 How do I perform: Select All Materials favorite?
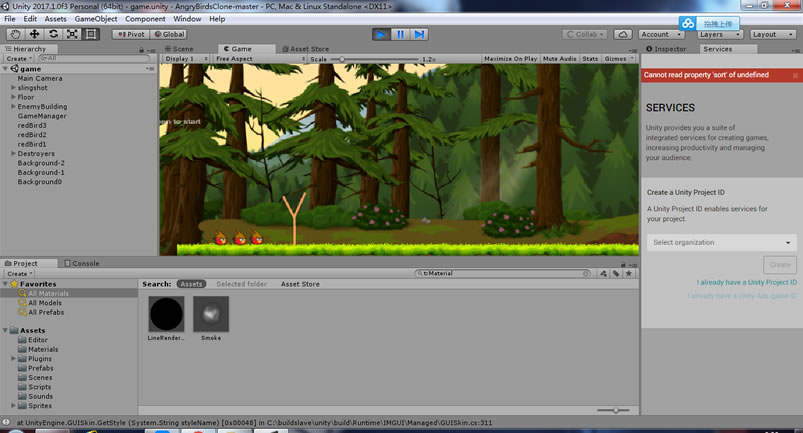(x=48, y=294)
